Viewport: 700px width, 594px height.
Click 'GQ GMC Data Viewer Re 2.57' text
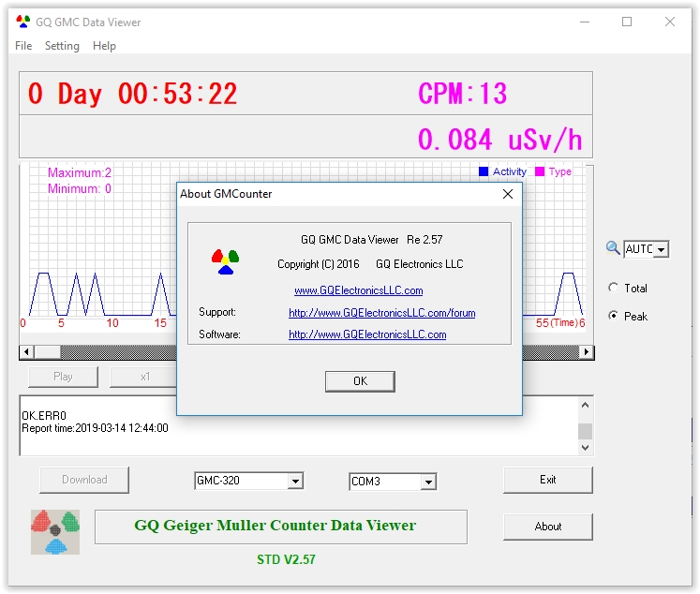pyautogui.click(x=371, y=240)
